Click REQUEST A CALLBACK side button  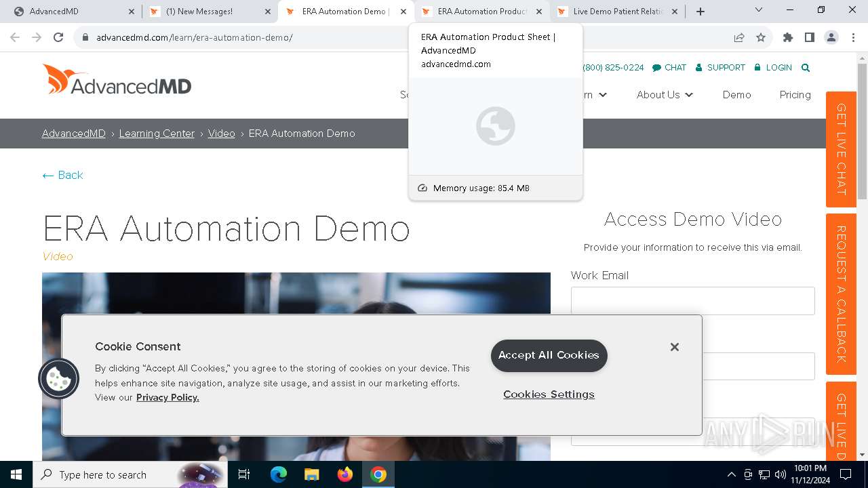coord(841,294)
